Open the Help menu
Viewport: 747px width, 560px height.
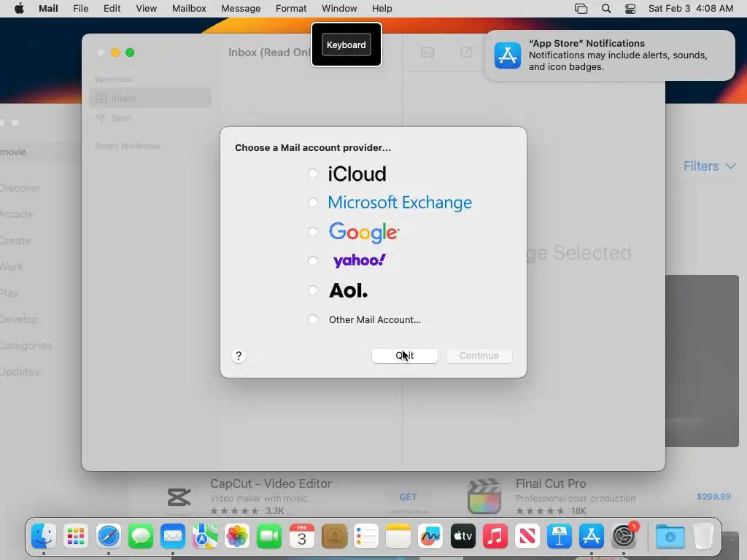(x=382, y=9)
